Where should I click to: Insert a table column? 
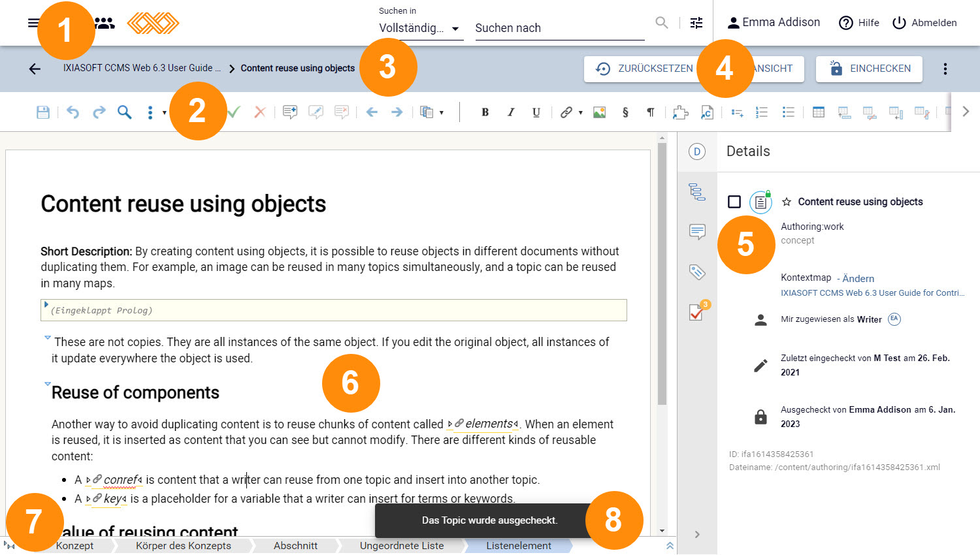click(x=896, y=112)
